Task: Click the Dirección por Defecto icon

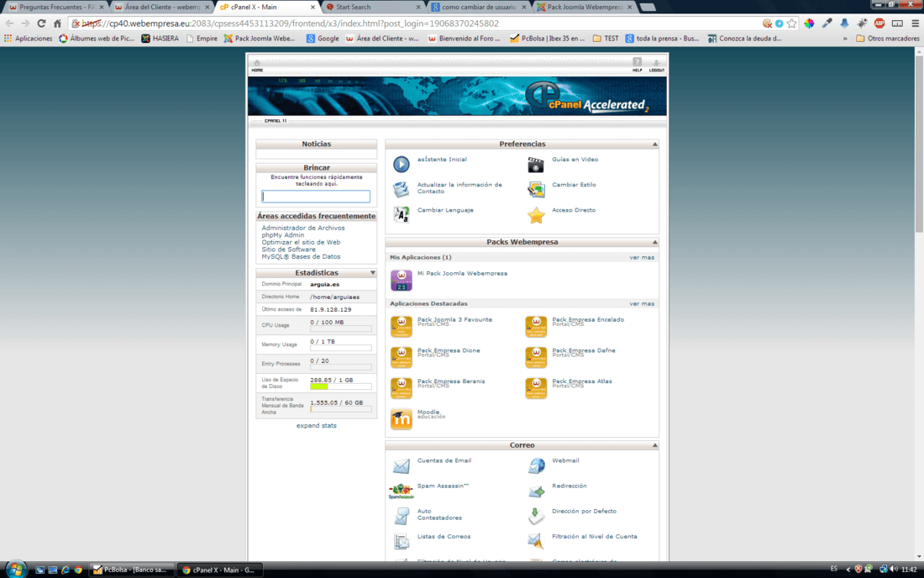Action: pos(536,516)
